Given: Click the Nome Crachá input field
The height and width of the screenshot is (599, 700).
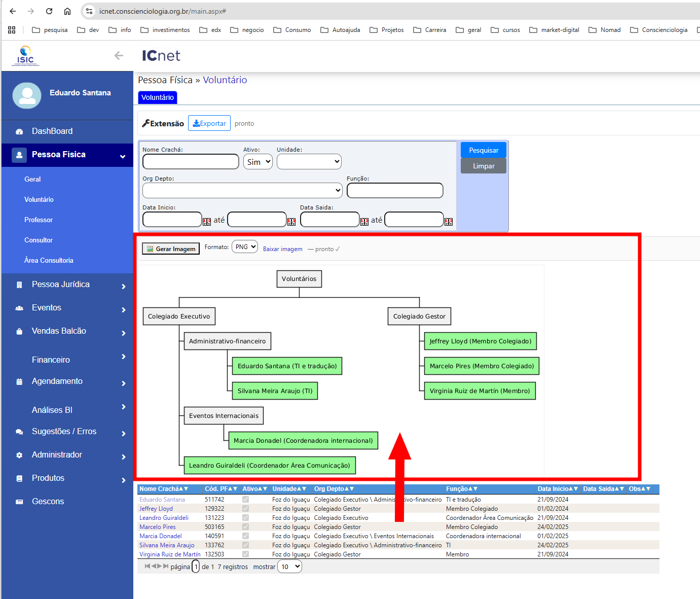Looking at the screenshot, I should (x=191, y=162).
